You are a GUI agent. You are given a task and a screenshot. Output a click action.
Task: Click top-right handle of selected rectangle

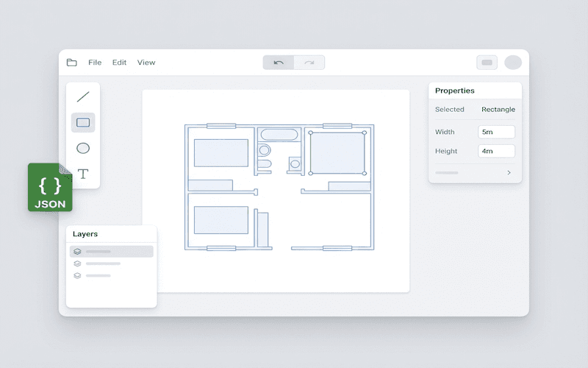pos(364,132)
